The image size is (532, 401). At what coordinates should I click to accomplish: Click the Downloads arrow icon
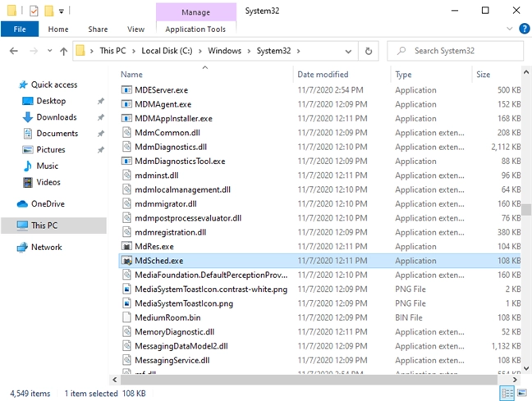27,117
